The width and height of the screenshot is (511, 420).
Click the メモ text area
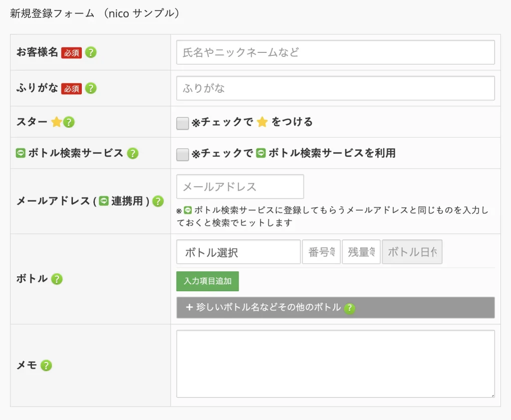click(335, 364)
